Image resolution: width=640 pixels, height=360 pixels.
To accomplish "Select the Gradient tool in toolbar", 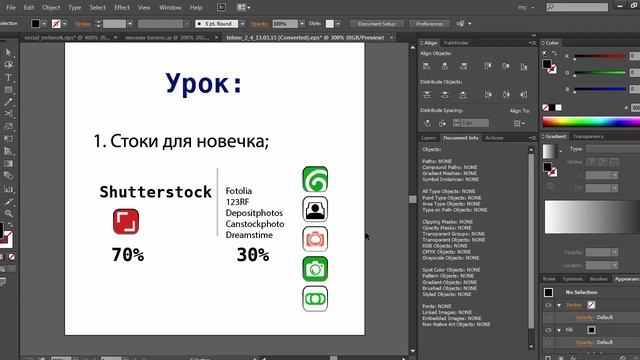I will click(x=8, y=164).
